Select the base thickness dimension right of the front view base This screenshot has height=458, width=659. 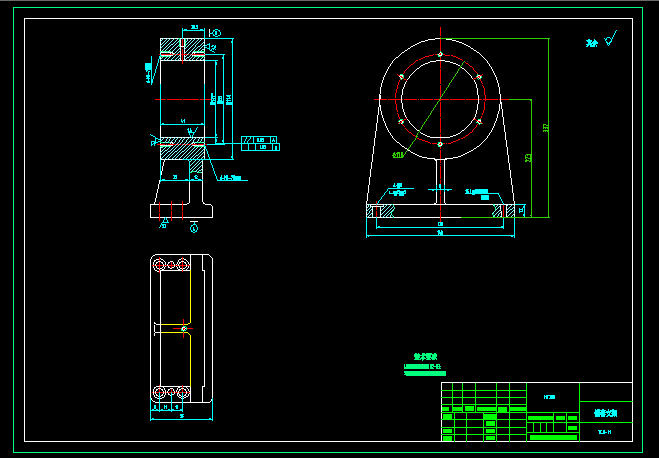pos(522,211)
